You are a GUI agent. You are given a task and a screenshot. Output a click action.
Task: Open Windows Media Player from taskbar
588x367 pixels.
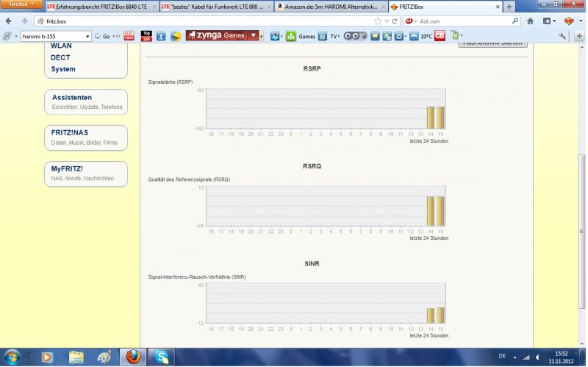click(47, 357)
